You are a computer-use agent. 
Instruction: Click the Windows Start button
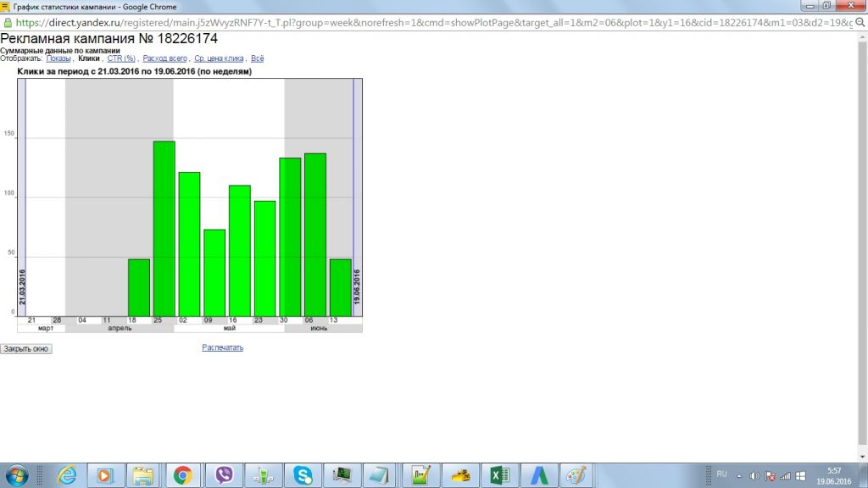[x=16, y=475]
